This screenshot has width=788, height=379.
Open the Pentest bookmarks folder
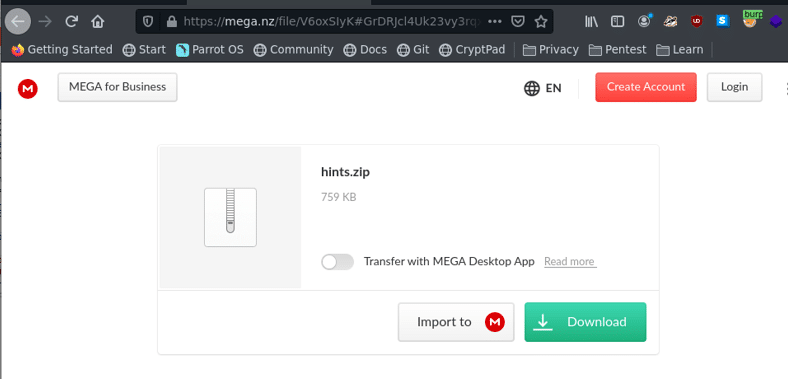point(618,50)
